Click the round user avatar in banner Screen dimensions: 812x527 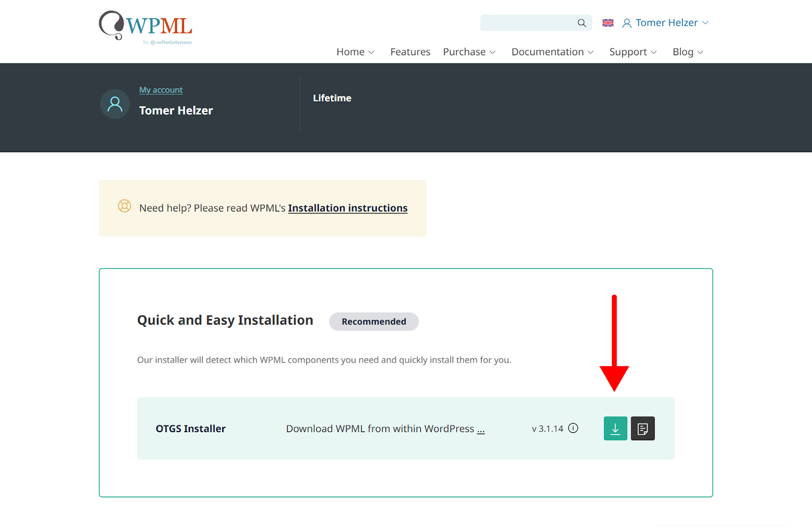pos(115,104)
